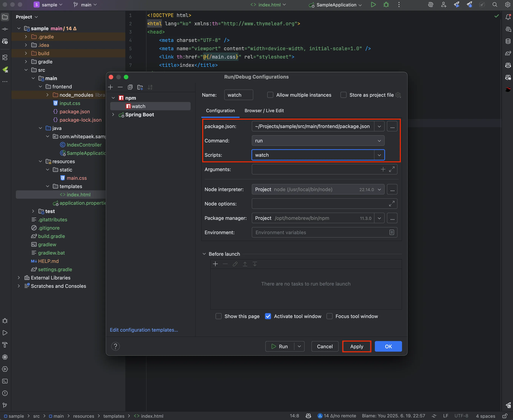Create a new folder for configurations
This screenshot has height=420, width=513.
pos(140,87)
